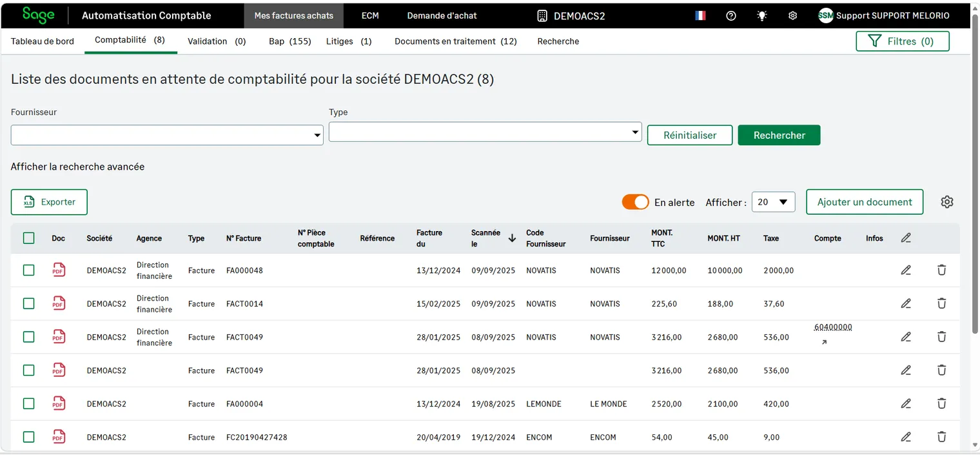The height and width of the screenshot is (455, 980).
Task: Open settings gear in top bar
Action: pos(793,15)
